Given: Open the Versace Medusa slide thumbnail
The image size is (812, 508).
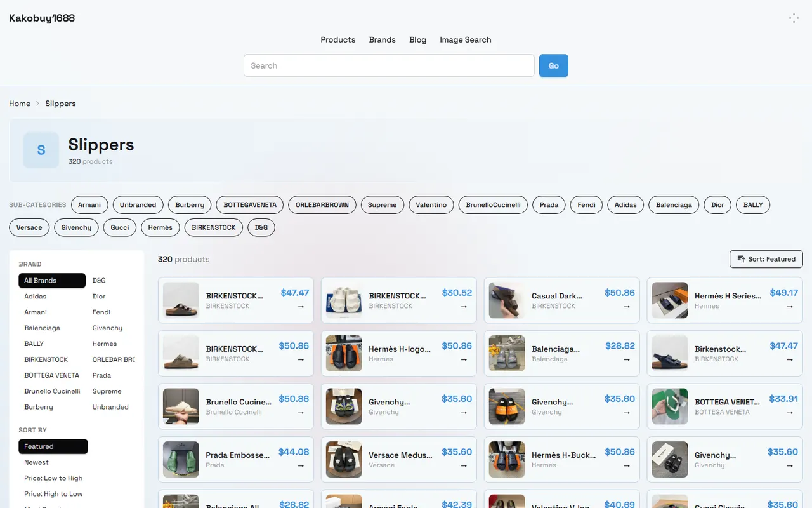Looking at the screenshot, I should tap(344, 460).
